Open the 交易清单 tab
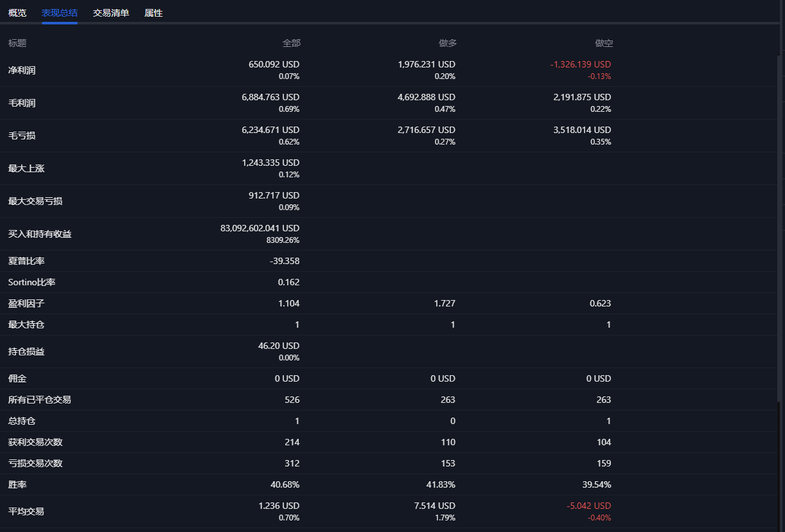 (111, 13)
